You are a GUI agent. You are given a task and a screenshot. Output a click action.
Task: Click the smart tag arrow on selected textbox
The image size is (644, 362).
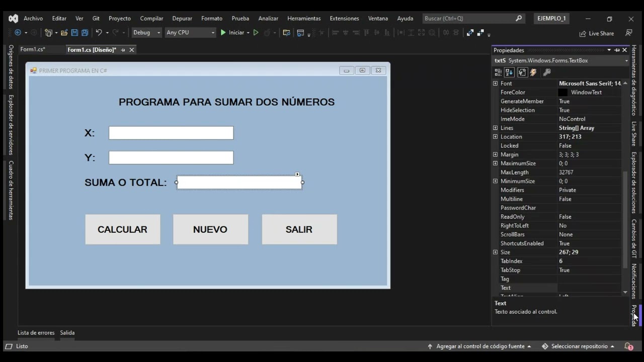pyautogui.click(x=297, y=174)
